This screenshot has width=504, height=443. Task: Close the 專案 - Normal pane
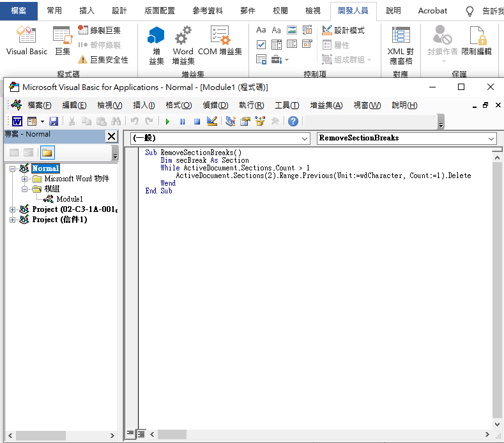tap(111, 136)
